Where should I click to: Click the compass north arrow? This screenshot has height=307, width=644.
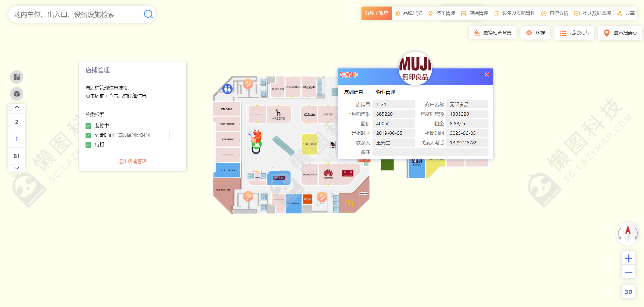[x=628, y=230]
